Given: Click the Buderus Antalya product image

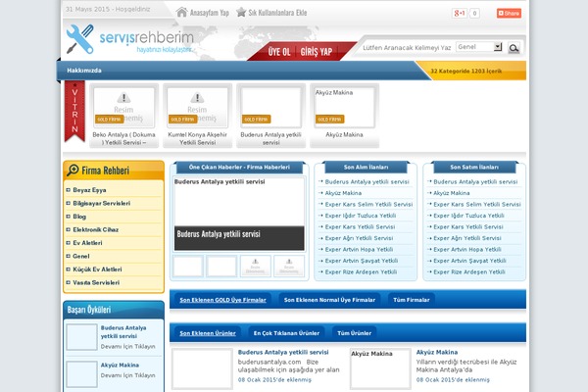Looking at the screenshot, I should tap(203, 368).
